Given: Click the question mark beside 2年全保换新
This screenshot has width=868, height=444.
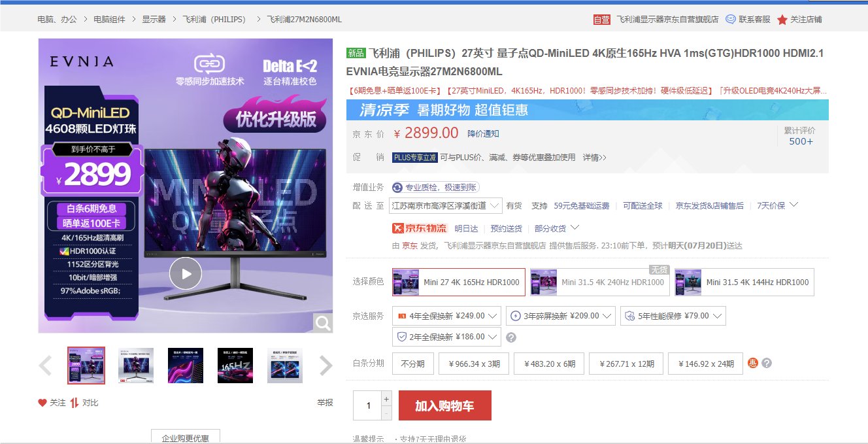Looking at the screenshot, I should coord(511,337).
